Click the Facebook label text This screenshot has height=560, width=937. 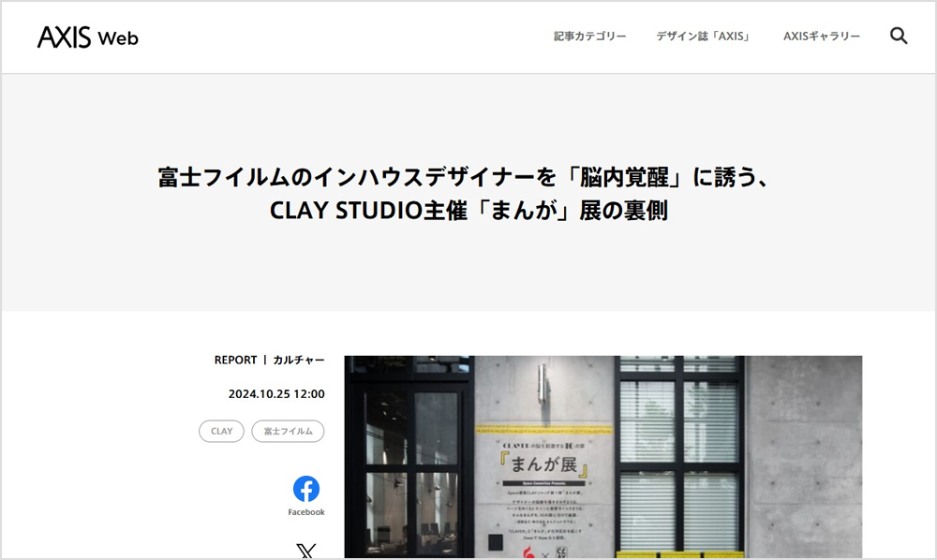[x=305, y=511]
